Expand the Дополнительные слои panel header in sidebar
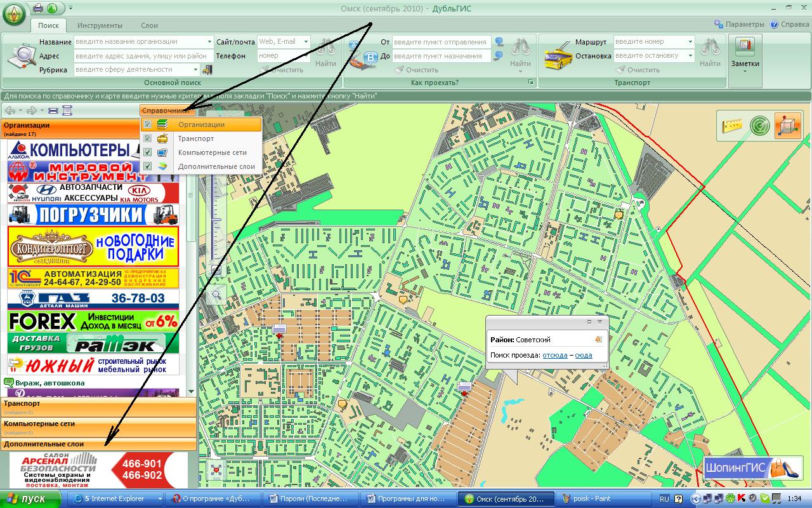This screenshot has height=508, width=812. coord(98,444)
